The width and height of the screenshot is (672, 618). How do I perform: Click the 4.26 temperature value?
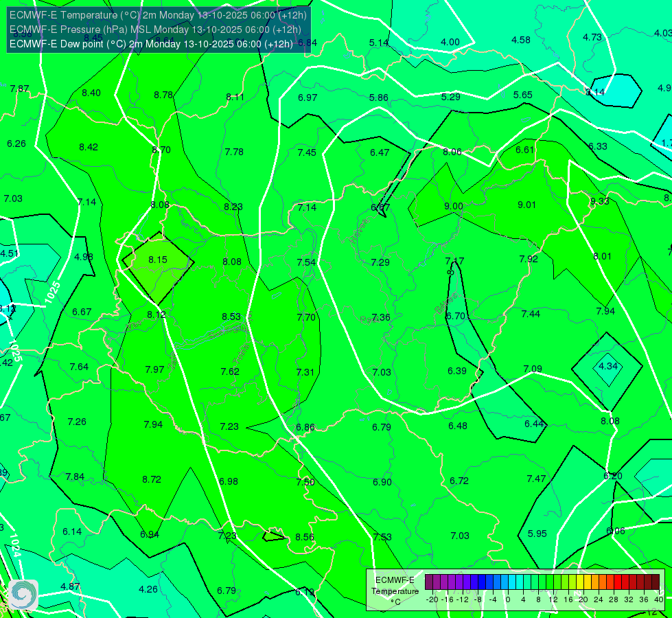(148, 590)
